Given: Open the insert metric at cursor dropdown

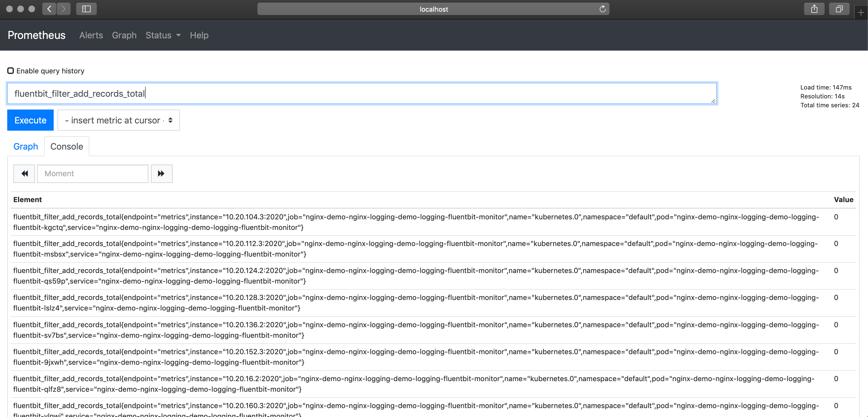Looking at the screenshot, I should (118, 120).
